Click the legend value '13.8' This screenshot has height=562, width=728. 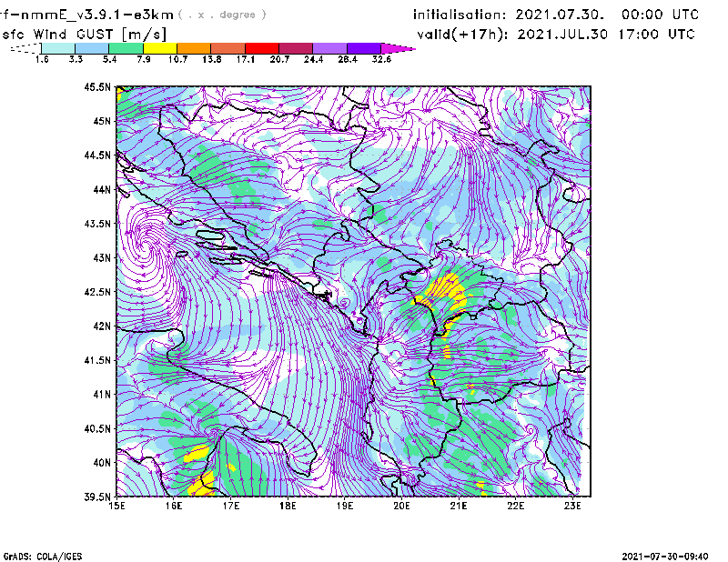pyautogui.click(x=212, y=59)
